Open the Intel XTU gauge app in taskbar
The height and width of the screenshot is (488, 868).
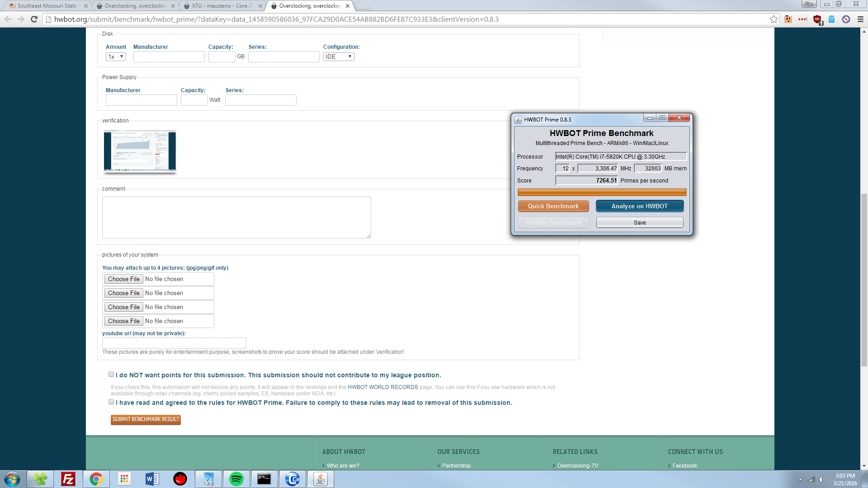click(x=208, y=479)
